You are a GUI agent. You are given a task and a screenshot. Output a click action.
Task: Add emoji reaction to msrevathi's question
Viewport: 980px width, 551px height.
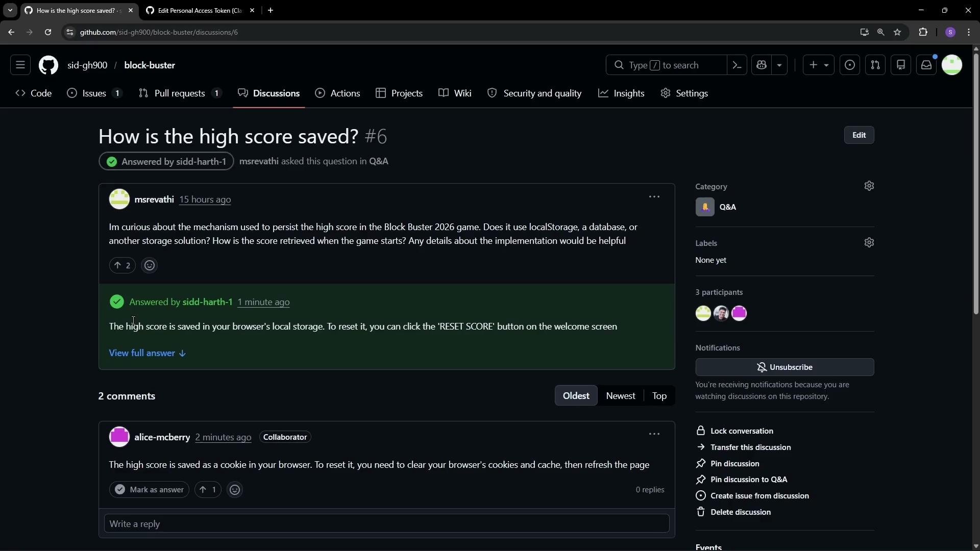(x=150, y=265)
